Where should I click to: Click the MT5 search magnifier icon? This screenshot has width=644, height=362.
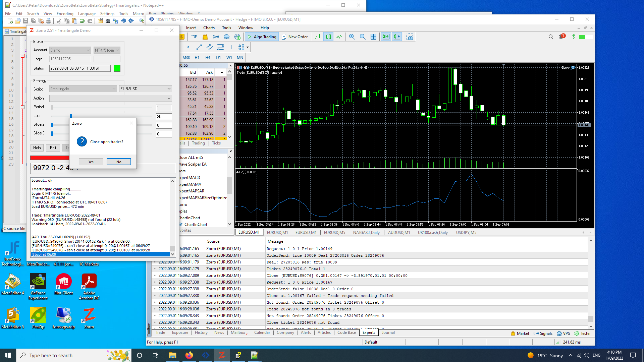coord(551,37)
